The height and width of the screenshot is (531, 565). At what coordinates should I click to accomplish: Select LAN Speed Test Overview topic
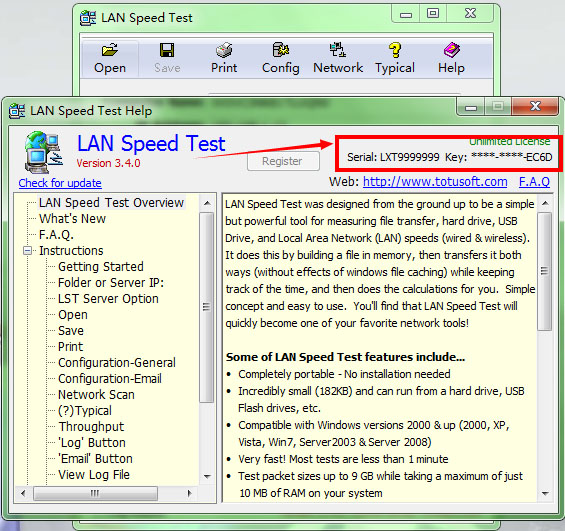pyautogui.click(x=111, y=202)
